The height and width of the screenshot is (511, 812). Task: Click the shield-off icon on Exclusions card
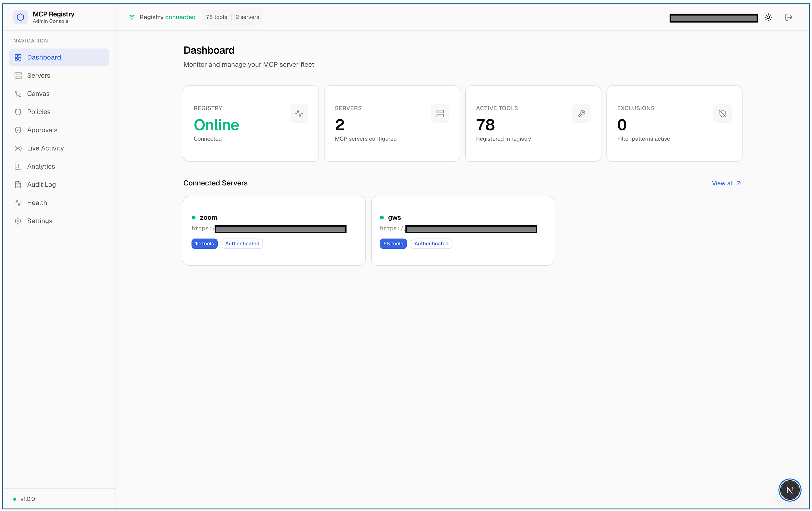(723, 114)
